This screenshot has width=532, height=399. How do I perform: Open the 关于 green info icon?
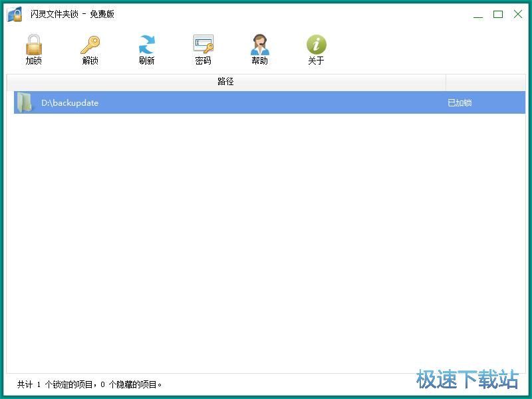[317, 45]
